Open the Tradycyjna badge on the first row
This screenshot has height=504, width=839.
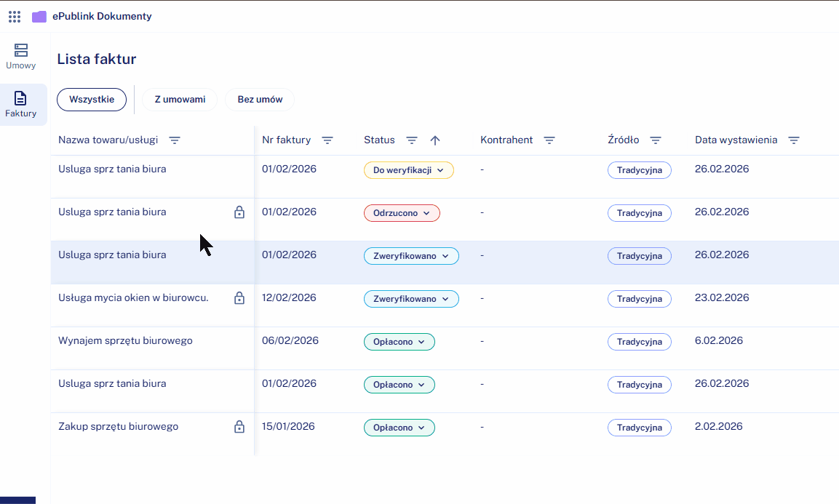pos(639,169)
